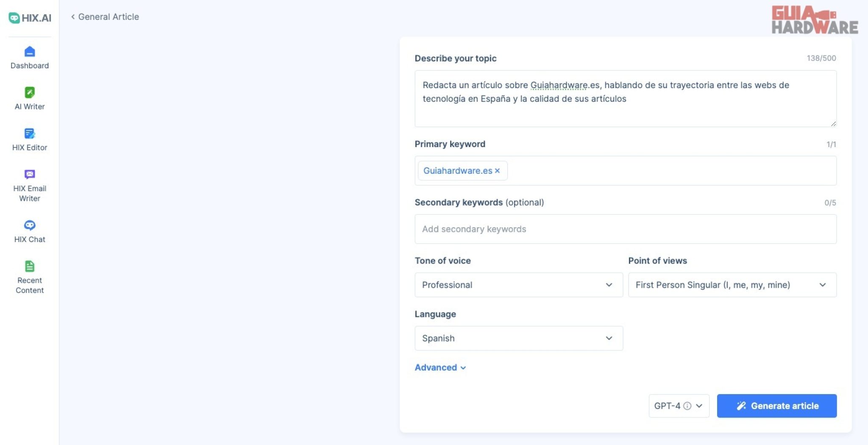
Task: Open the Tone of voice dropdown
Action: tap(518, 285)
